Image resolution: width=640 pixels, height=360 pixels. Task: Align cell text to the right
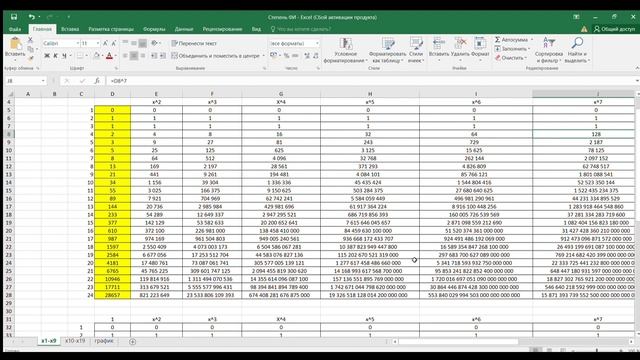click(142, 56)
